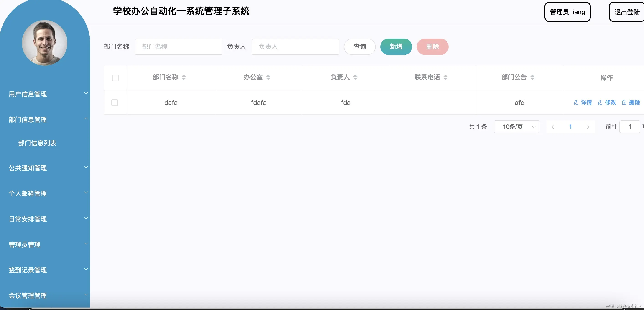
Task: Check the select-all checkbox in table header
Action: pos(115,78)
